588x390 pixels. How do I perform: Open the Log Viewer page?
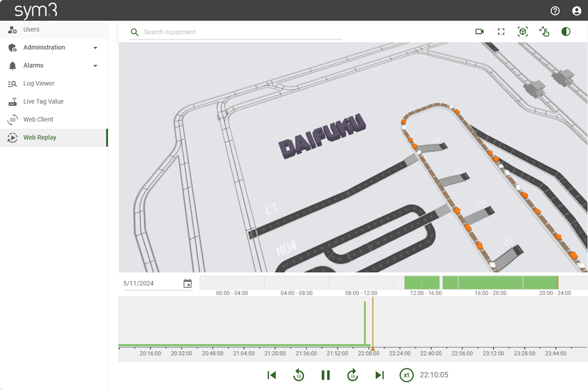(x=54, y=84)
